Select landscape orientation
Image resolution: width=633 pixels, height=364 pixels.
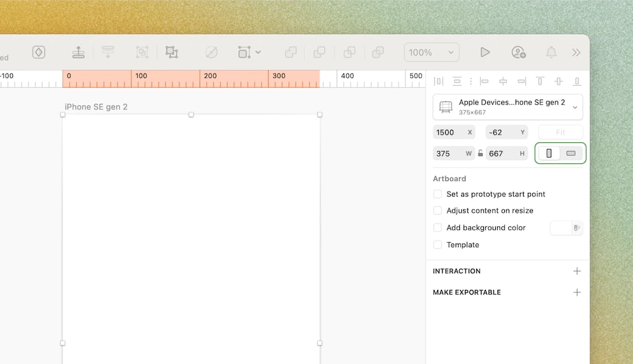pyautogui.click(x=571, y=153)
